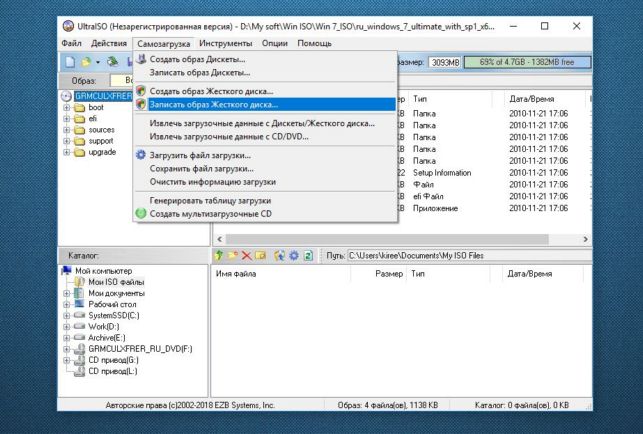Viewport: 643px width, 434px height.
Task: Click the disc icon beside GRMCULXFRER tree root
Action: coord(66,96)
